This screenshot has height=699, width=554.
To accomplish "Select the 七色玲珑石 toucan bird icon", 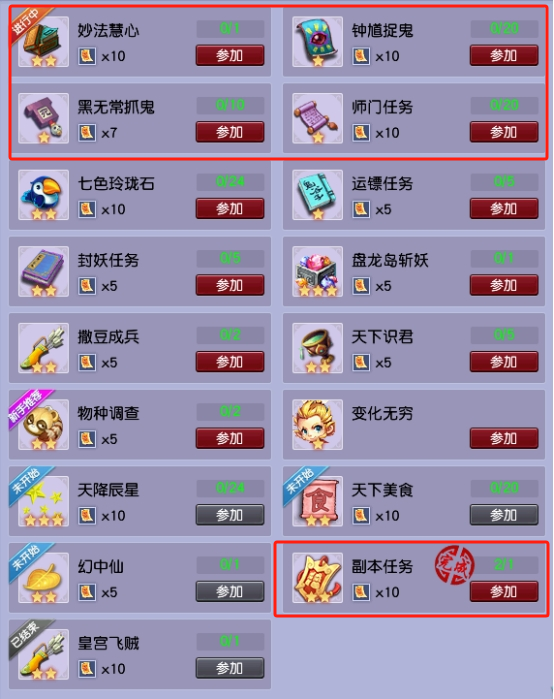I will [x=43, y=195].
